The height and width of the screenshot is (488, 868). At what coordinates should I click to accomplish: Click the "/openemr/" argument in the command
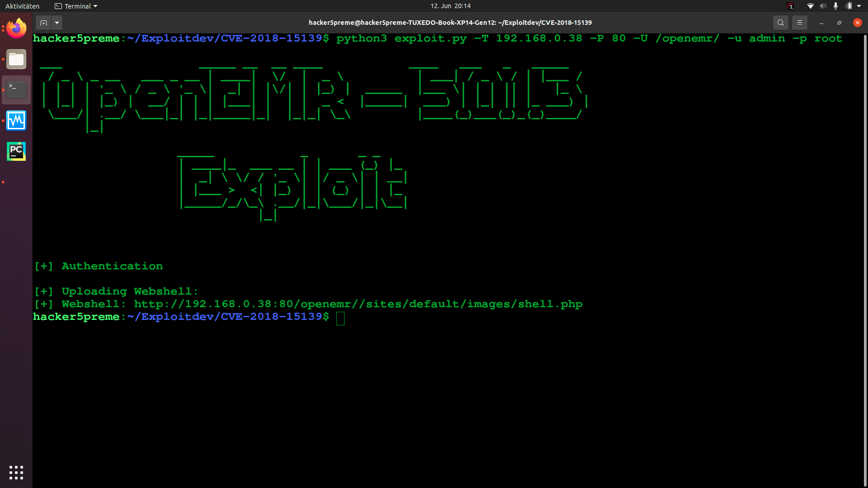(x=687, y=38)
